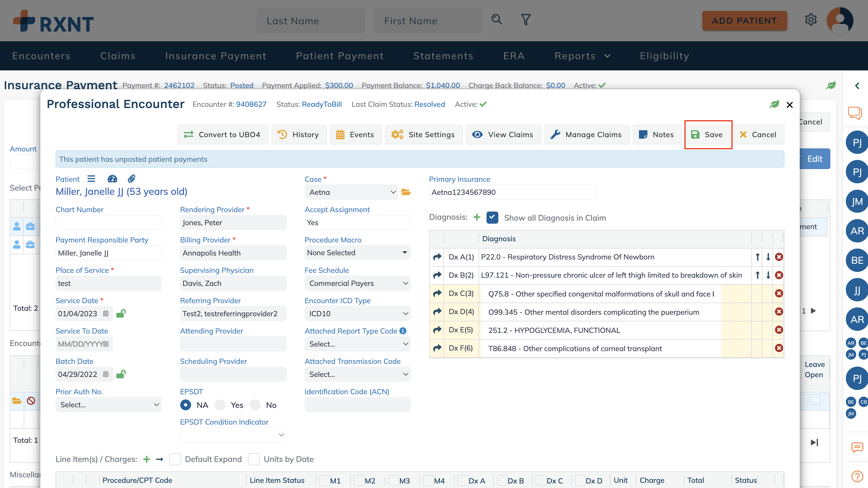The width and height of the screenshot is (868, 488).
Task: Remove the Dx A(1) diagnosis
Action: 779,257
